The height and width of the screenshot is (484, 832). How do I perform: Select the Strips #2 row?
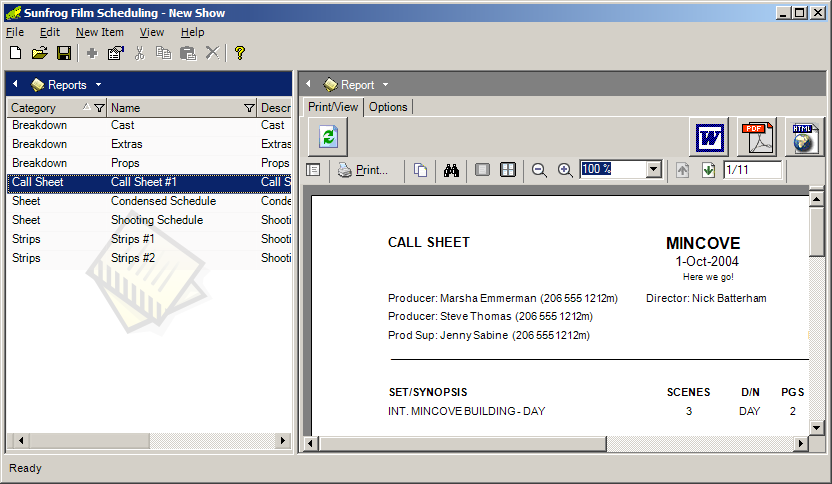tap(149, 258)
